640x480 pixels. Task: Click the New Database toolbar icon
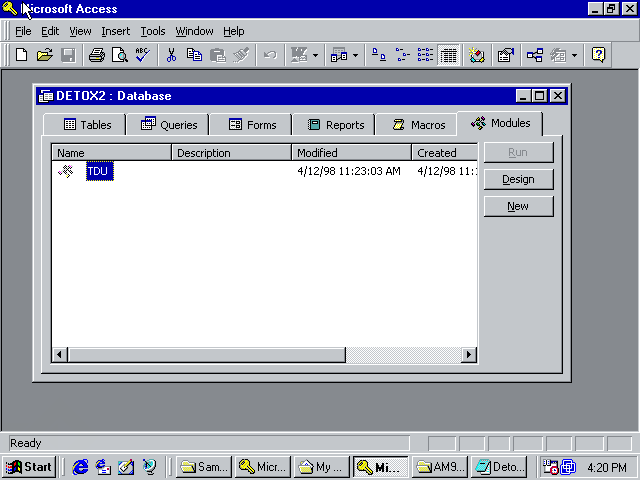pos(22,55)
